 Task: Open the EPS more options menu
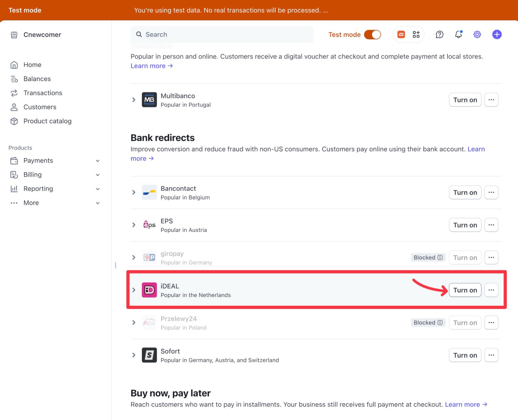click(x=491, y=225)
